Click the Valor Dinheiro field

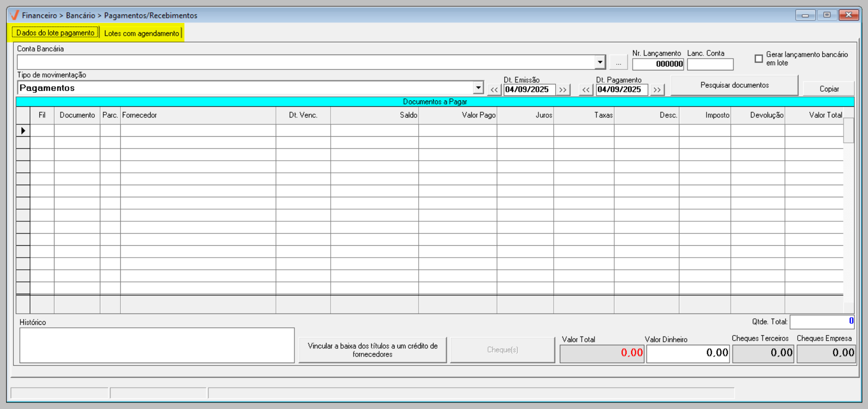coord(688,353)
